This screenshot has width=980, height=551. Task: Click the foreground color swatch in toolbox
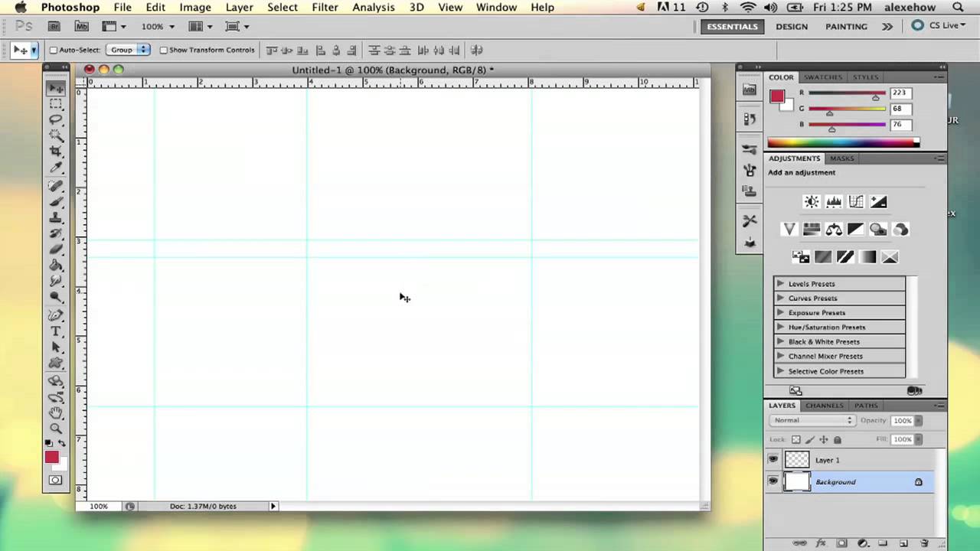[x=51, y=457]
